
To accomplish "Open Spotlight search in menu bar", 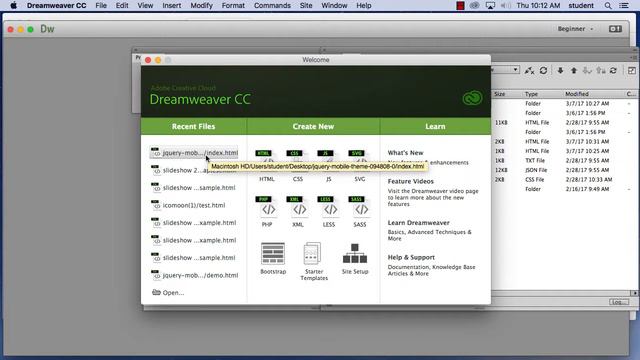I will (x=608, y=6).
